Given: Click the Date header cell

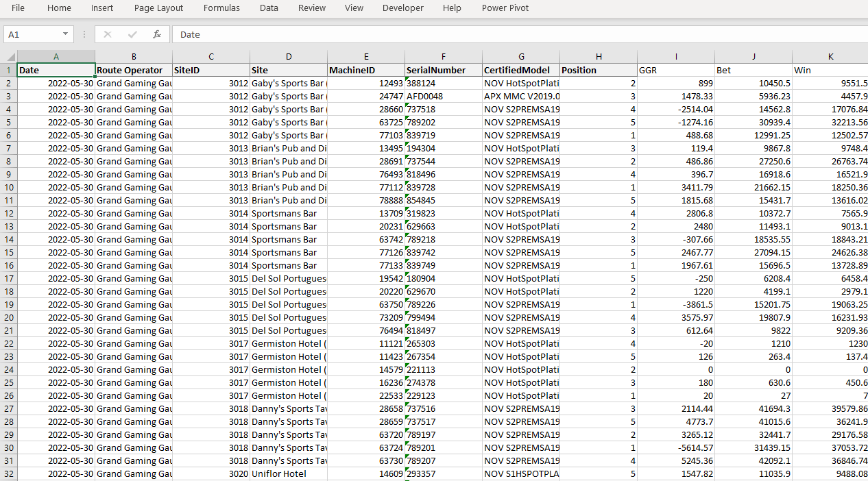Looking at the screenshot, I should coord(56,70).
